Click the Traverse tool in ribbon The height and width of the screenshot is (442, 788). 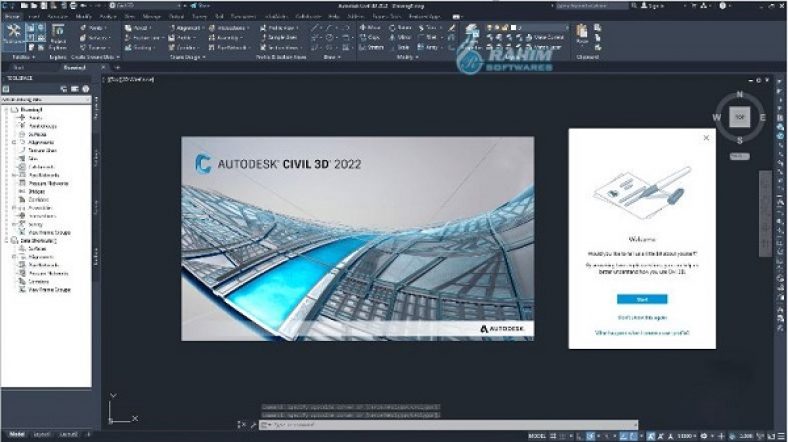pos(94,48)
